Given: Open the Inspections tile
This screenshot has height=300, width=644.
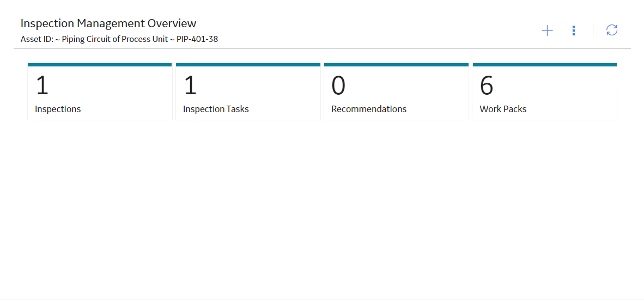Looking at the screenshot, I should pos(100,91).
